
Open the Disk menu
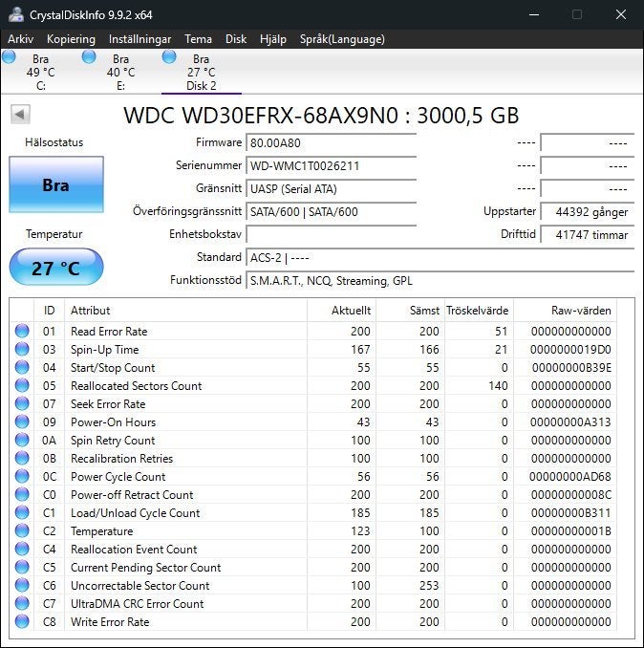tap(235, 39)
